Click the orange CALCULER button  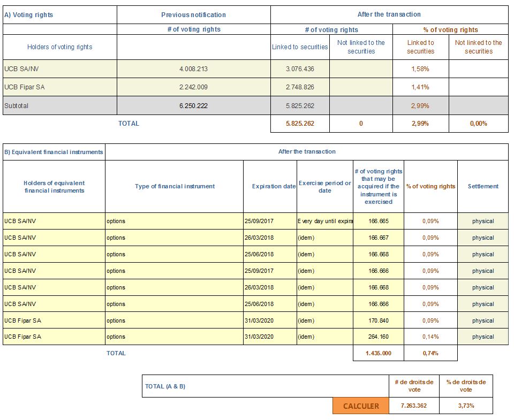coord(360,406)
